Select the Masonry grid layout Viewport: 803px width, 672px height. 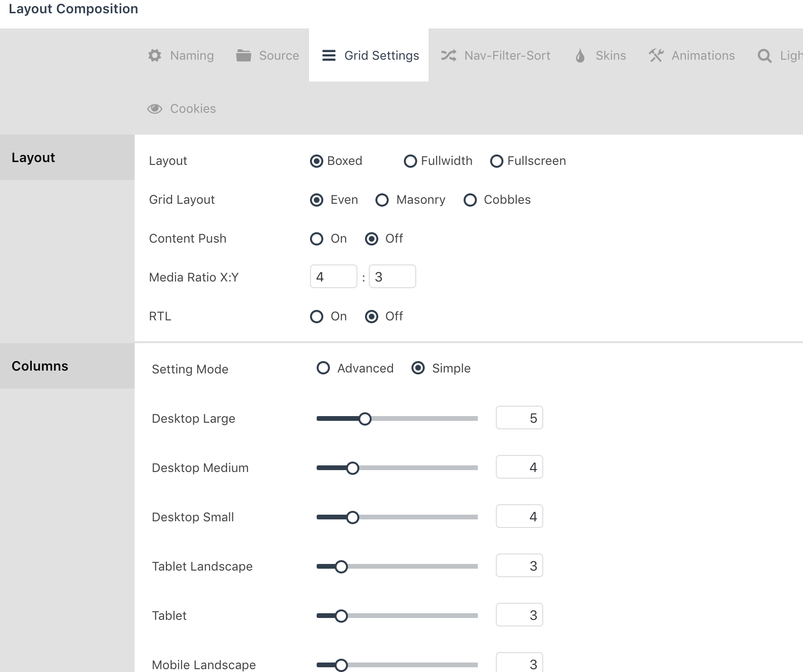[x=382, y=200]
